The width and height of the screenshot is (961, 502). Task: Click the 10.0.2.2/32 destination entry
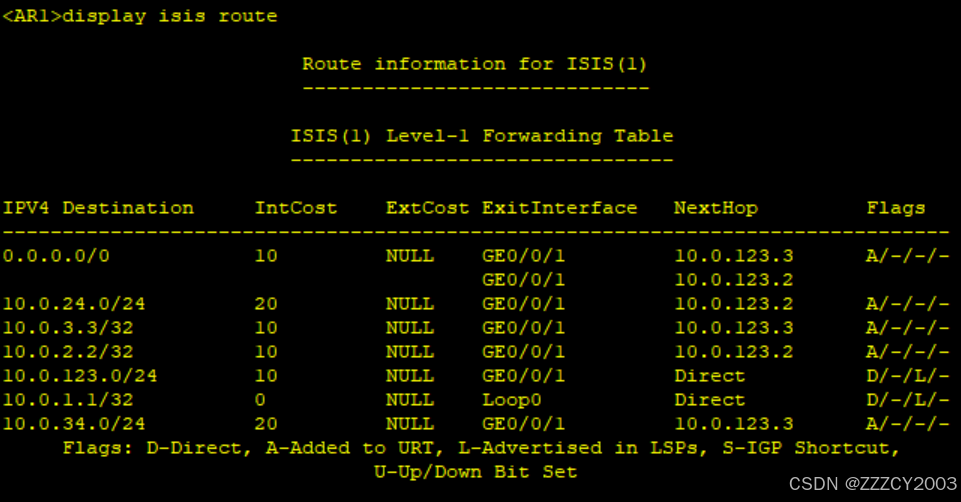click(x=68, y=352)
